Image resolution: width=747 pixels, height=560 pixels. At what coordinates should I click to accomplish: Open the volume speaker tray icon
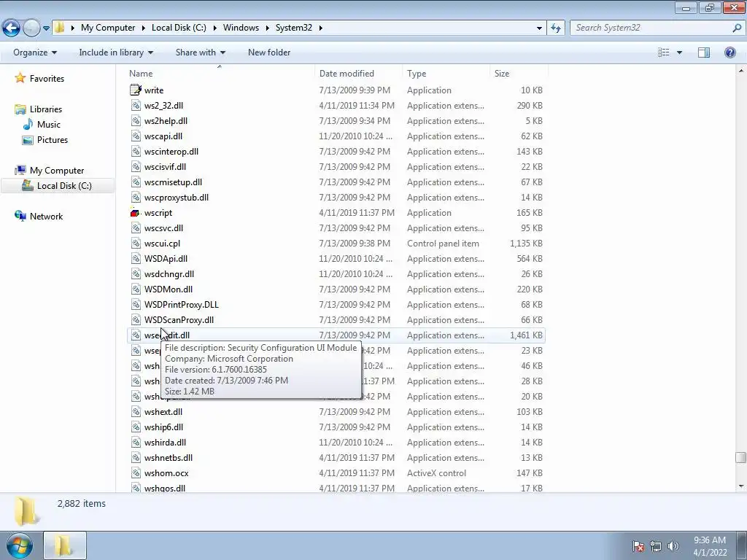click(x=673, y=546)
